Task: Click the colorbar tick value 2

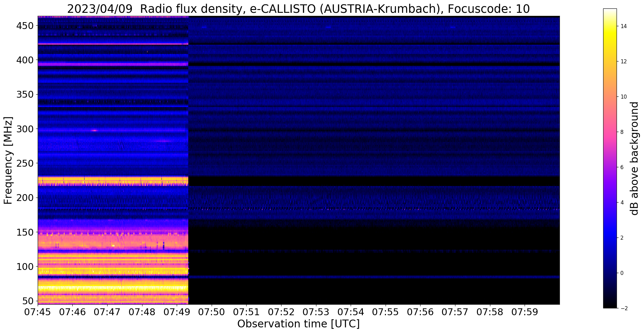Action: [x=622, y=238]
